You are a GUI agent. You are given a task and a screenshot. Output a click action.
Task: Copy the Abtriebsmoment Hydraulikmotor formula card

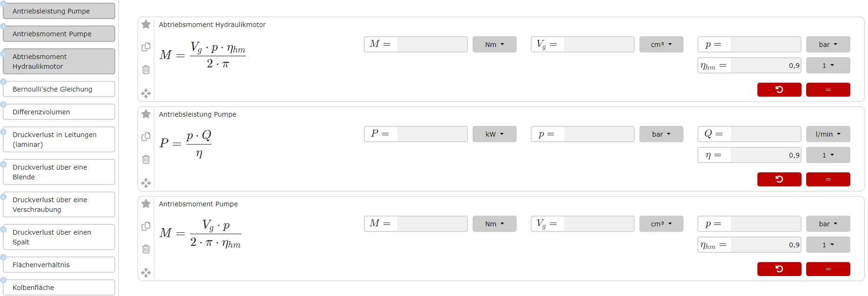pyautogui.click(x=146, y=47)
